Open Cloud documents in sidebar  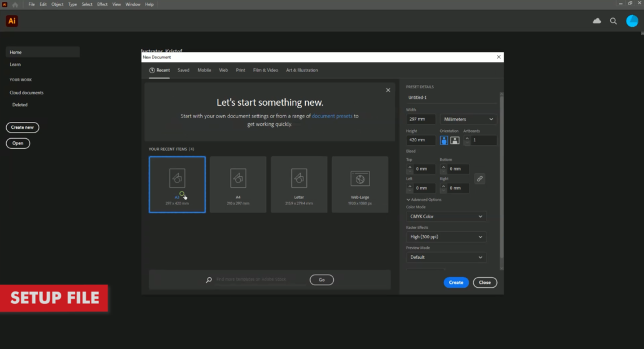coord(27,93)
